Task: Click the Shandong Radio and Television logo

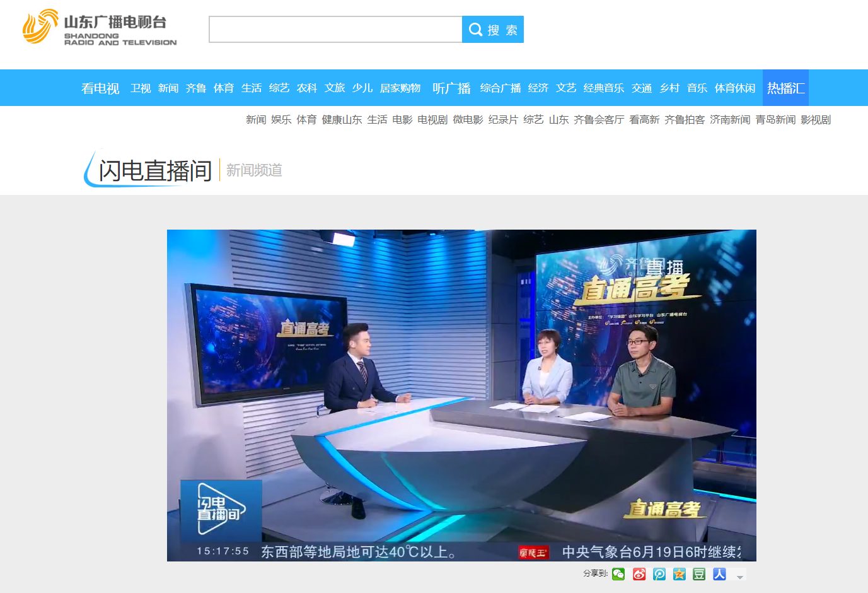Action: pos(100,28)
